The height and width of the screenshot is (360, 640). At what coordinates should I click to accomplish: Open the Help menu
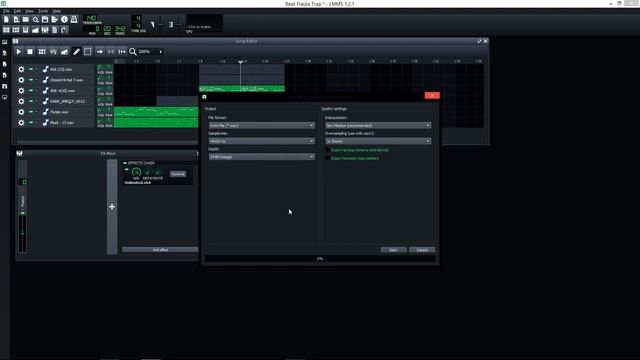tap(57, 11)
